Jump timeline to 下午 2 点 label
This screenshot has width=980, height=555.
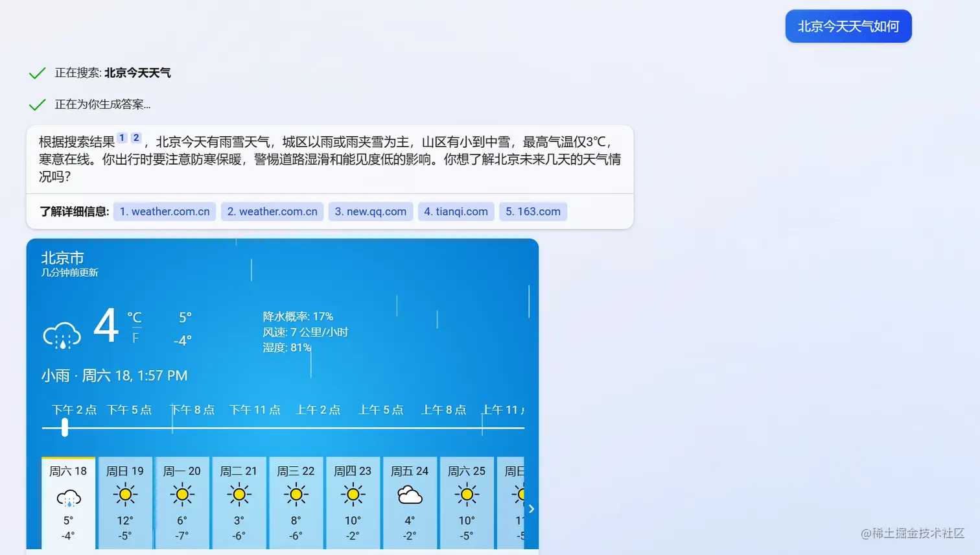74,410
